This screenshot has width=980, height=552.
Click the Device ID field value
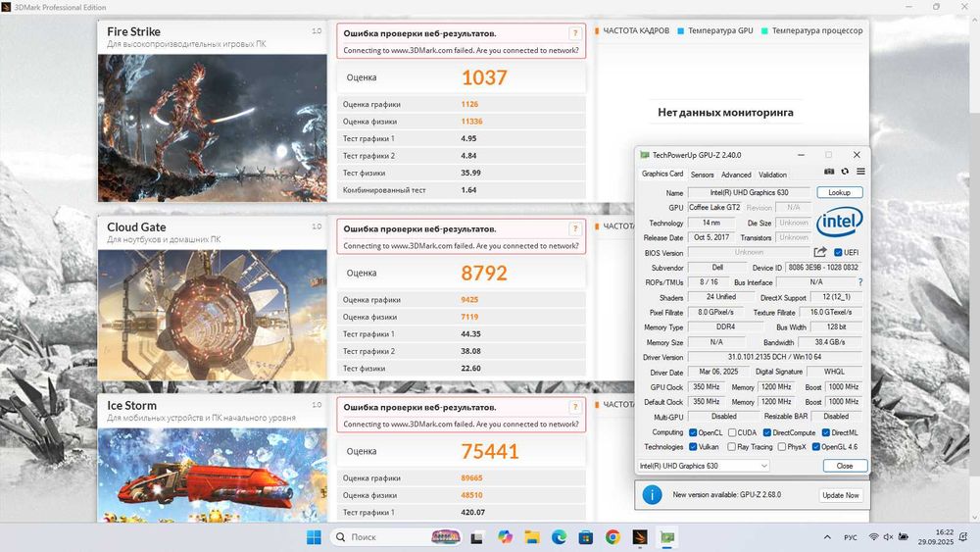[823, 267]
